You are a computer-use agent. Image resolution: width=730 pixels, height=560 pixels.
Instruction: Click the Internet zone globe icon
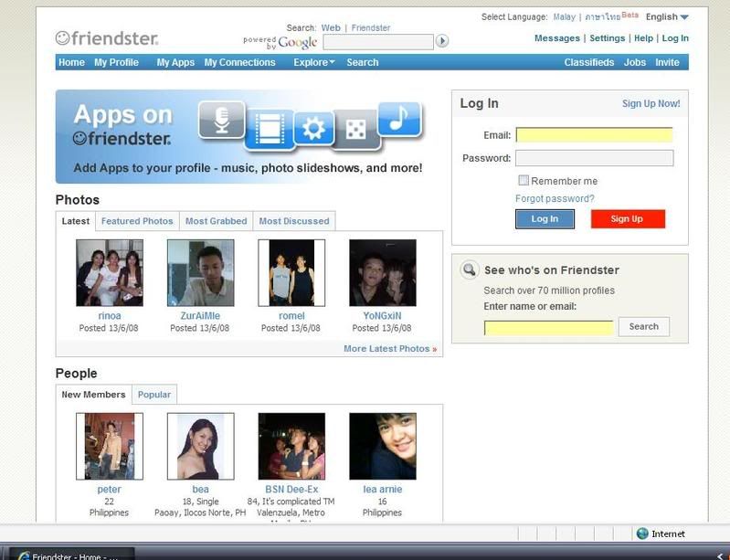click(642, 534)
